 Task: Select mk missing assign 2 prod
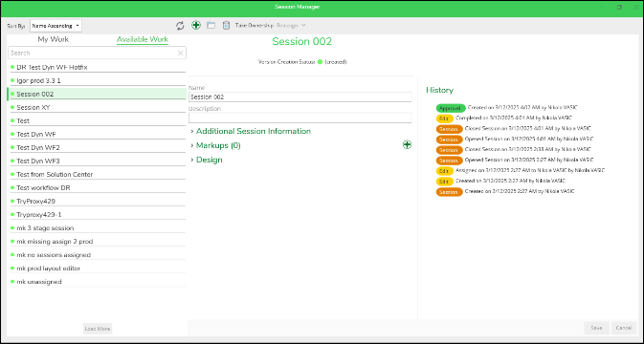click(98, 242)
